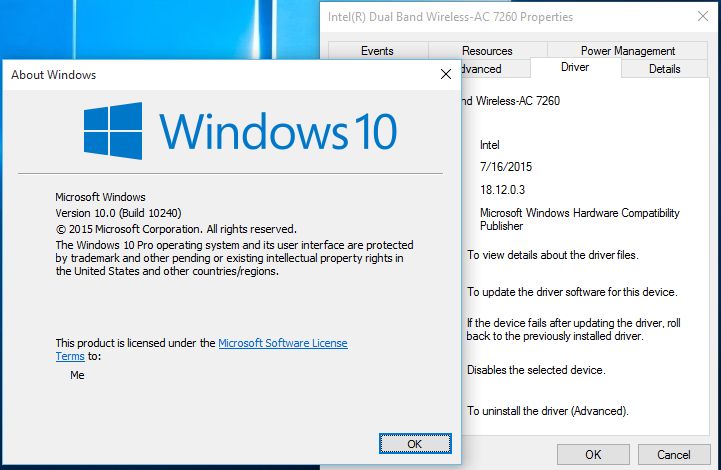Click the roll back driver description text
Viewport: 721px width, 470px height.
pos(573,330)
